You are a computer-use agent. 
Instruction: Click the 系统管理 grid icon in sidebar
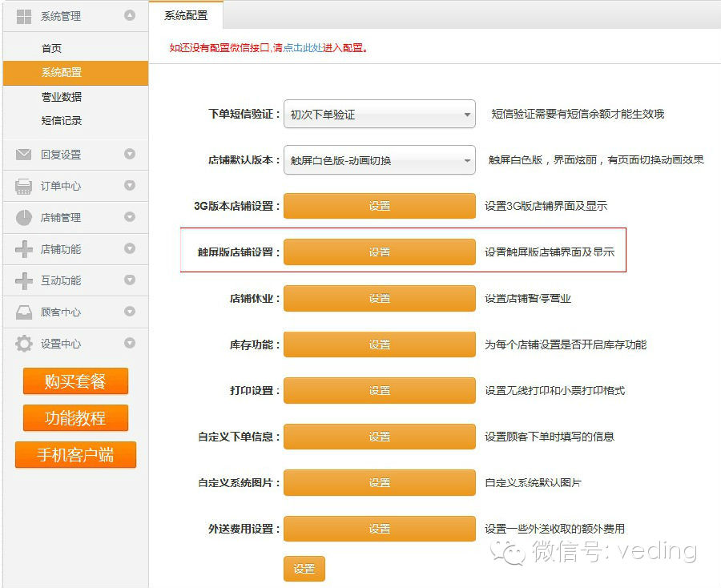(24, 15)
